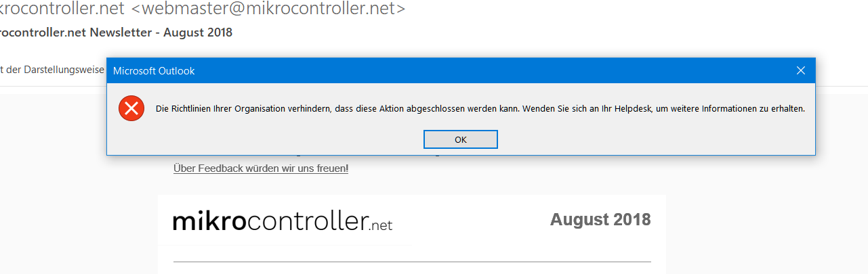Click the ".net" suffix of the logo
Image resolution: width=868 pixels, height=274 pixels.
pos(381,225)
